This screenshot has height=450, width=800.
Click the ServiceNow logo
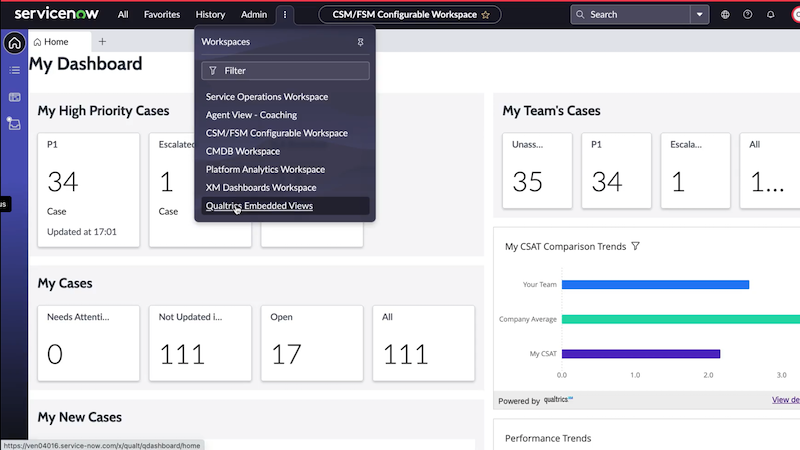56,14
